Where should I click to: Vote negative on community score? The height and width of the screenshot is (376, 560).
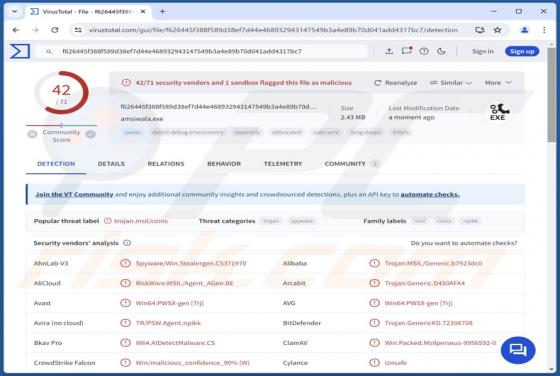tap(32, 134)
